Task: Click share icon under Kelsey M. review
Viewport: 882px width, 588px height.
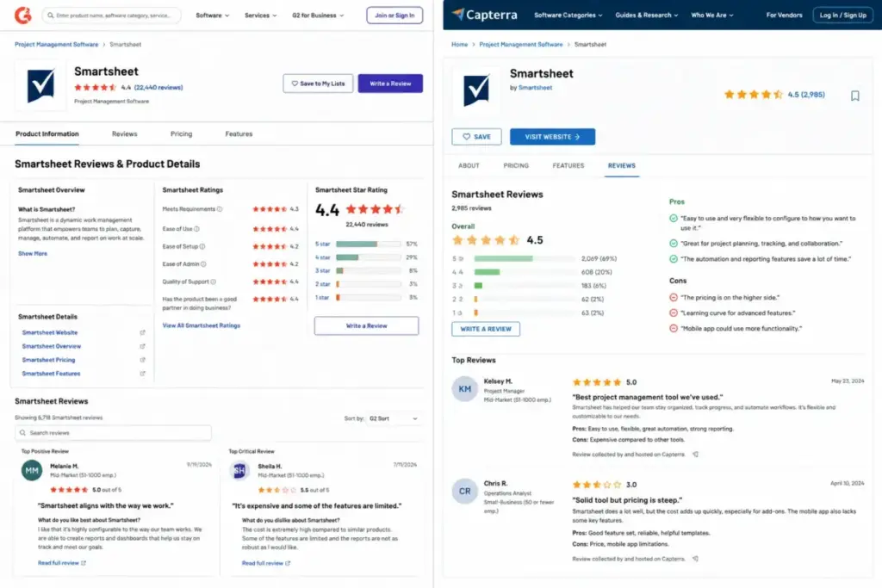Action: click(x=695, y=455)
